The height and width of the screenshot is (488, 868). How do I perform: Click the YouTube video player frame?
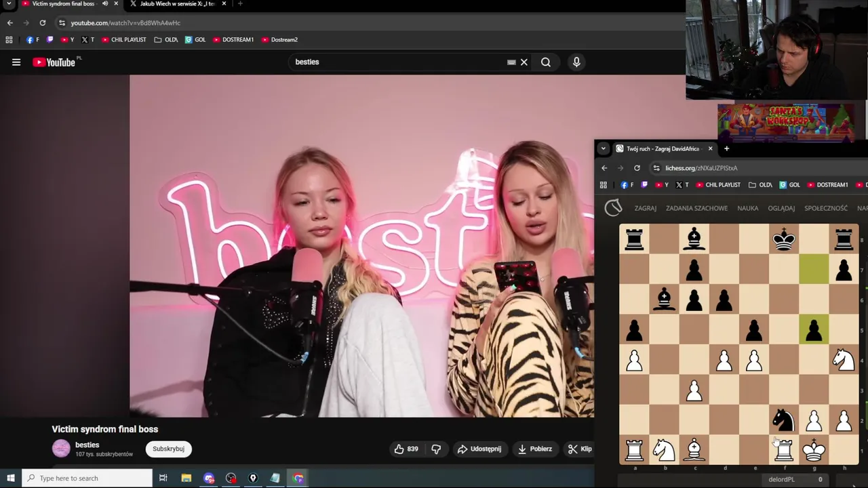(361, 246)
